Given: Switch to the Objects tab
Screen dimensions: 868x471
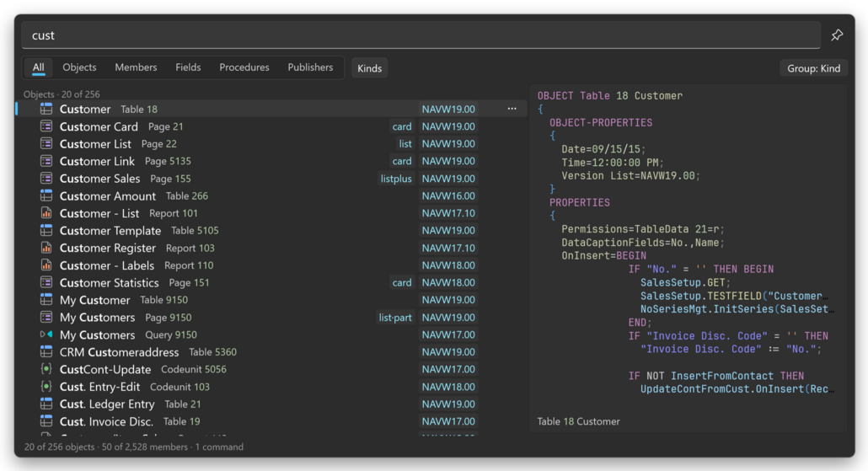Looking at the screenshot, I should [79, 67].
